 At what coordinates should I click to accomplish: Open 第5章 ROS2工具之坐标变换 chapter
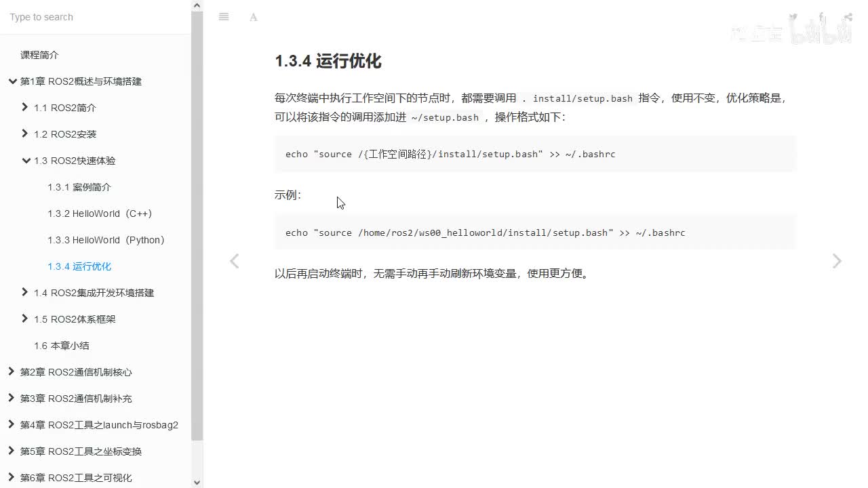coord(81,451)
